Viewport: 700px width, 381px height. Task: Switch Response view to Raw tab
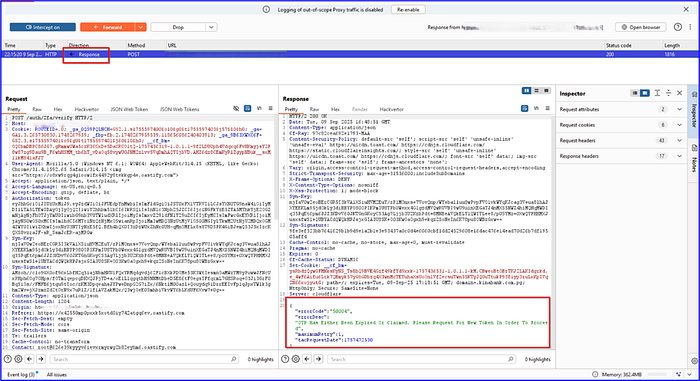pos(315,109)
